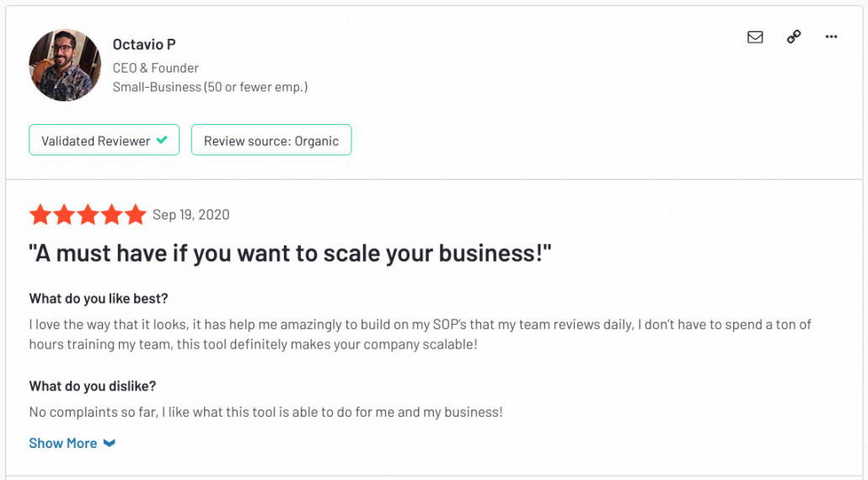This screenshot has width=868, height=480.
Task: Click the chevron next to Show More
Action: point(110,443)
